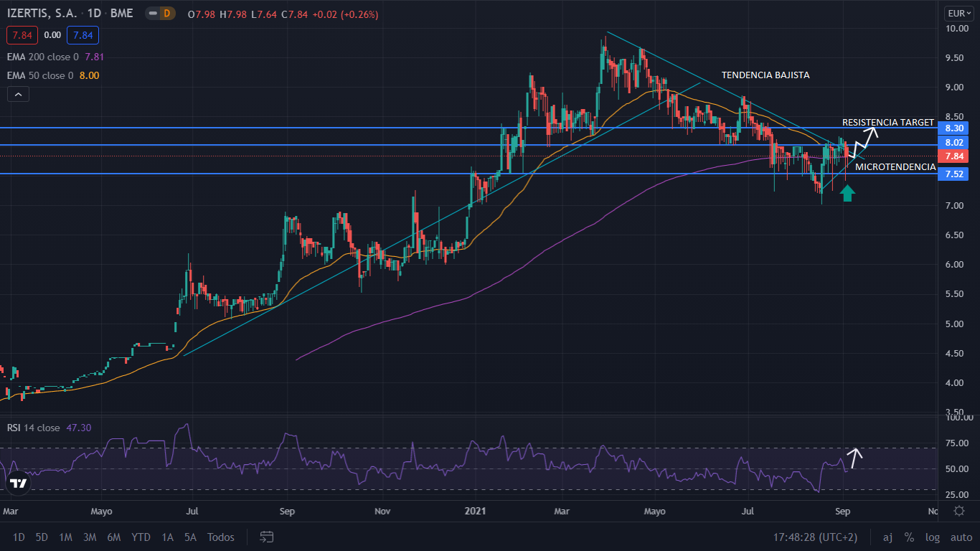This screenshot has width=980, height=551.
Task: Click the blue 7.84 buy price button
Action: (83, 35)
